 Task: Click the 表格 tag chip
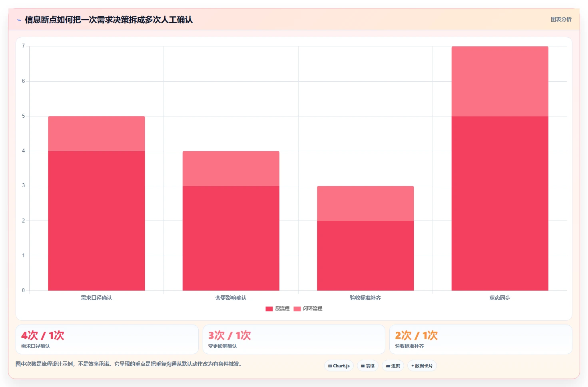(x=368, y=366)
